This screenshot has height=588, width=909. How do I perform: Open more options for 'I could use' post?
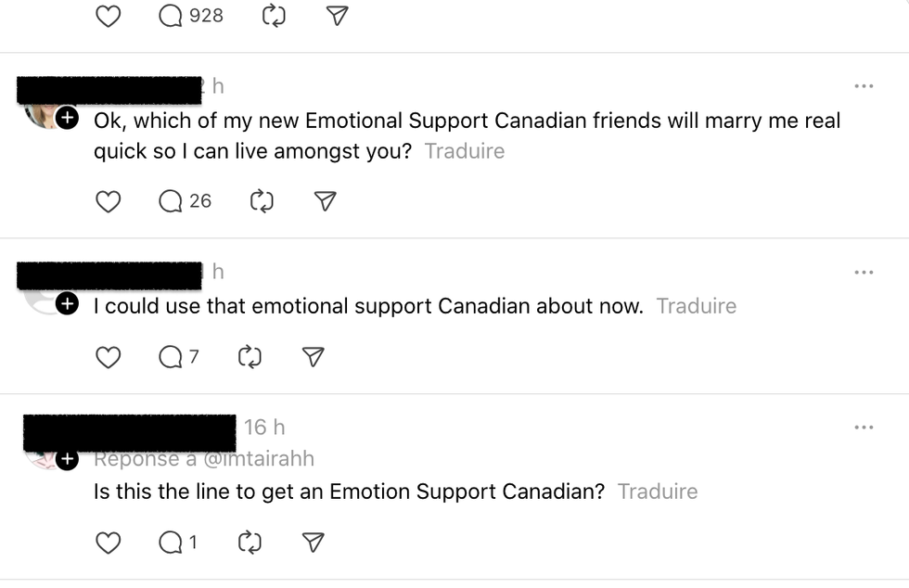pos(864,272)
